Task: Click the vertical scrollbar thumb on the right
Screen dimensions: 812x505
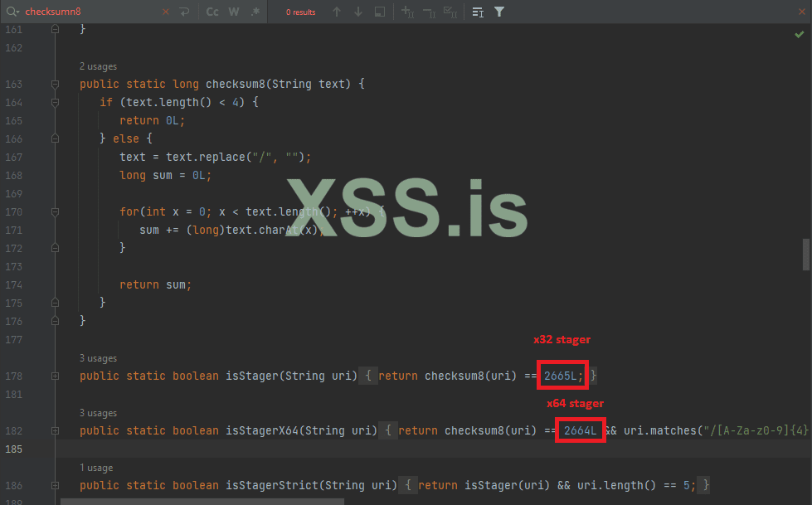Action: (x=806, y=255)
